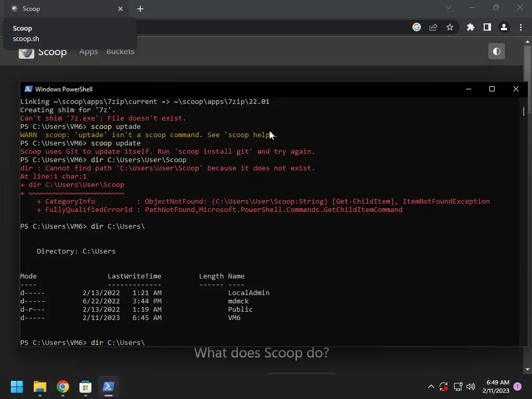Click PowerShell icon in taskbar
The width and height of the screenshot is (532, 399).
pyautogui.click(x=109, y=387)
